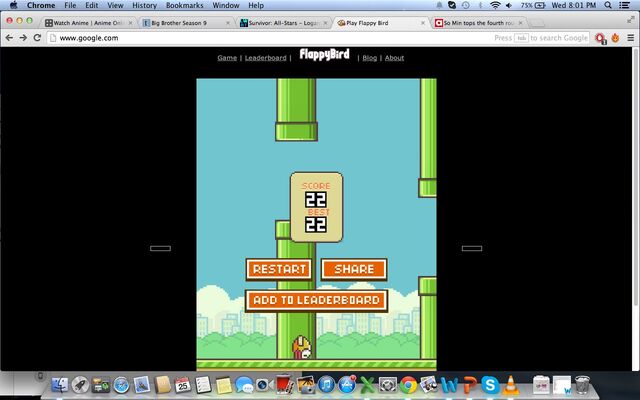Viewport: 640px width, 400px height.
Task: Enter full screen with the expand arrows icon
Action: (631, 19)
